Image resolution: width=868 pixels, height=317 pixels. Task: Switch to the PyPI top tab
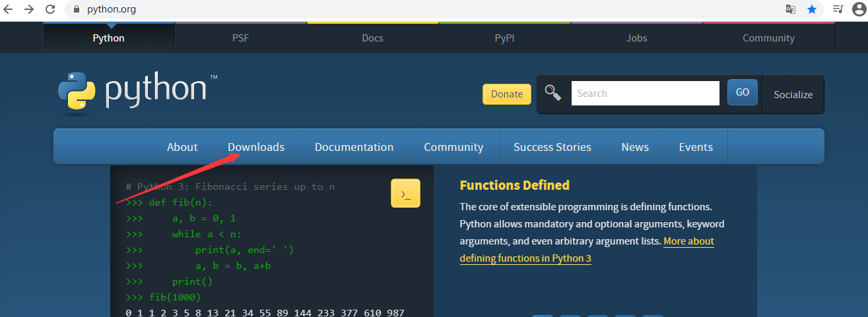(x=505, y=38)
